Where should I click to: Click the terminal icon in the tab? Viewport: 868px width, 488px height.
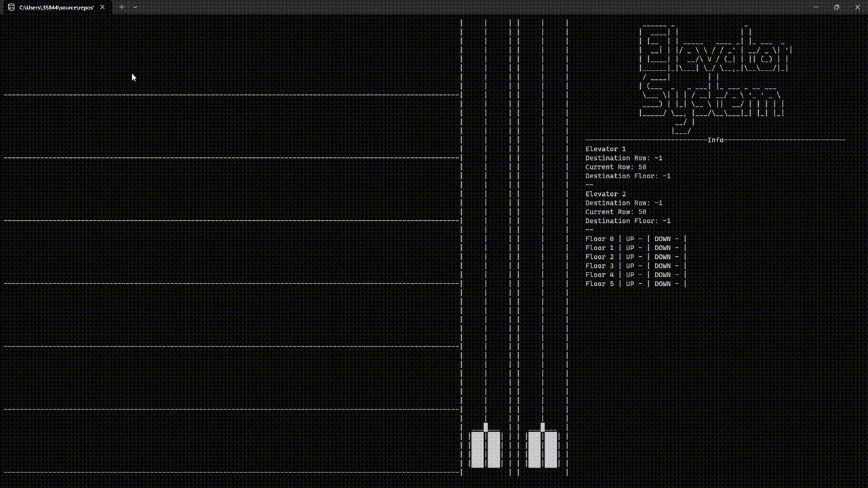(x=11, y=7)
